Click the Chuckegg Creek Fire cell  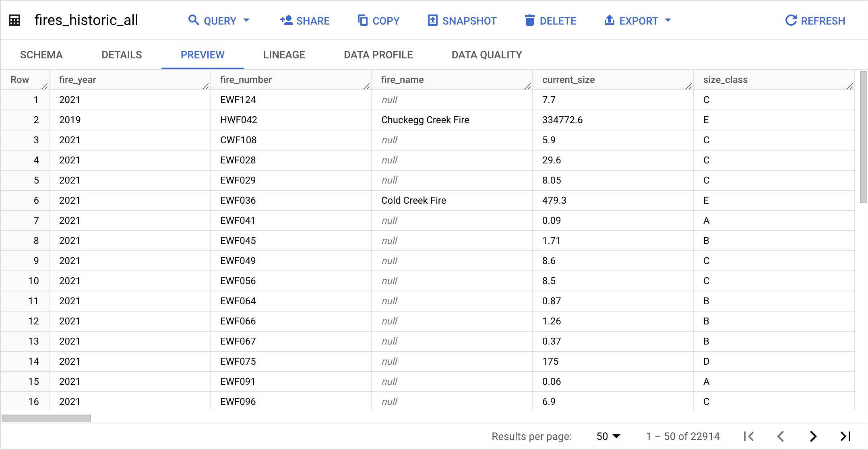tap(425, 120)
